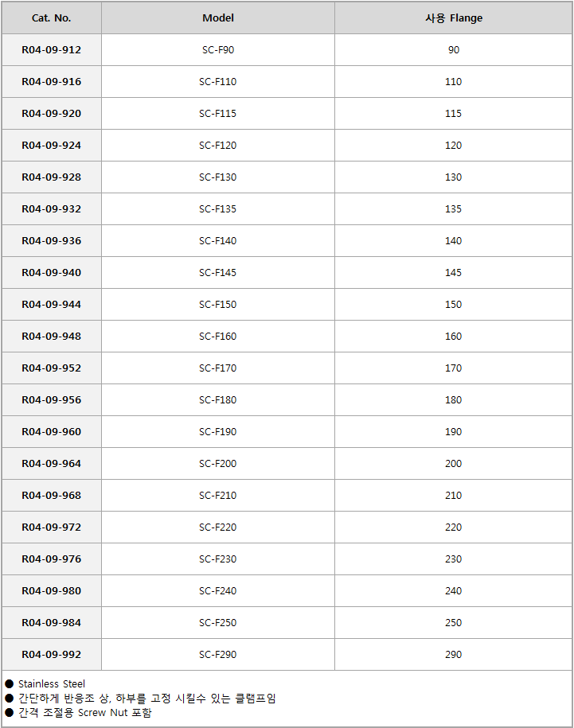This screenshot has width=574, height=728.
Task: Select catalog number R04-09-944
Action: pyautogui.click(x=52, y=305)
